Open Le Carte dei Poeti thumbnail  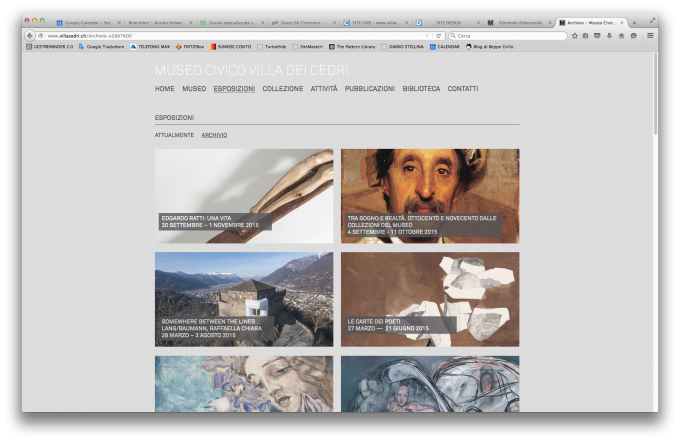tap(430, 299)
